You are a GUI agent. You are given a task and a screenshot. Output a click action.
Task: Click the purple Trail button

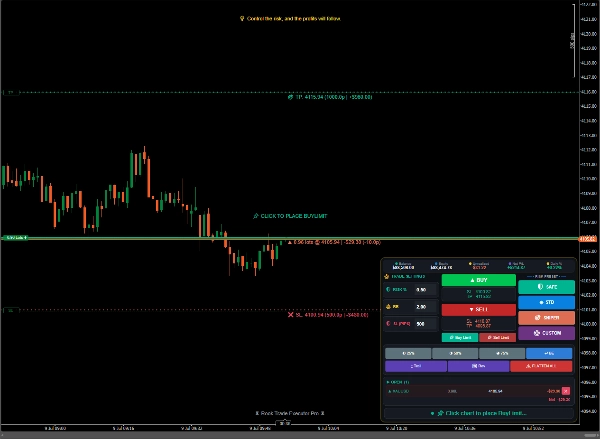(416, 366)
